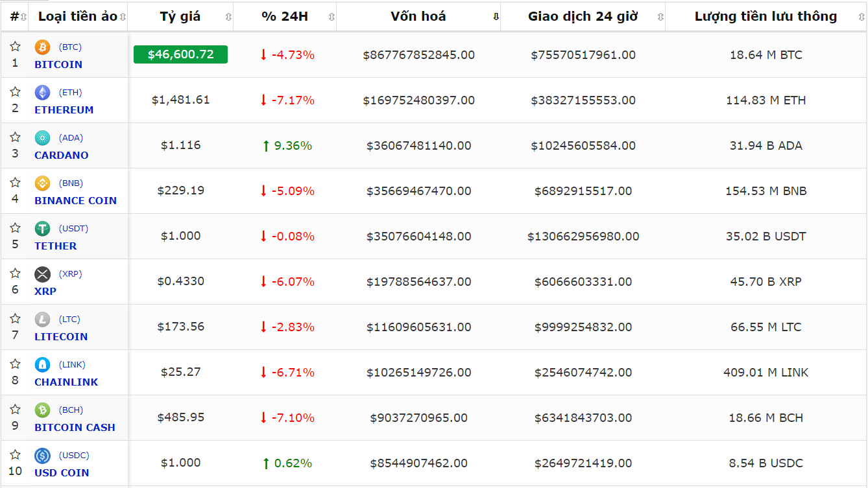The image size is (868, 488).
Task: Click the (LINK) ticker symbol
Action: click(x=72, y=365)
